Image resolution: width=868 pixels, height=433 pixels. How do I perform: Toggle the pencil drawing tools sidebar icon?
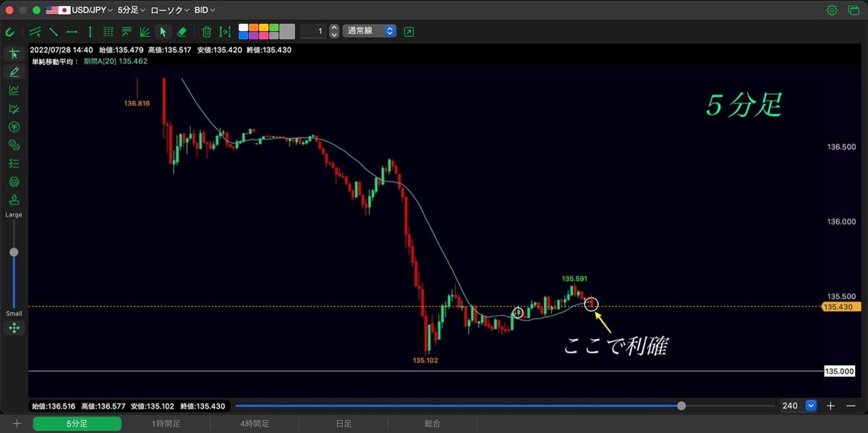(14, 72)
